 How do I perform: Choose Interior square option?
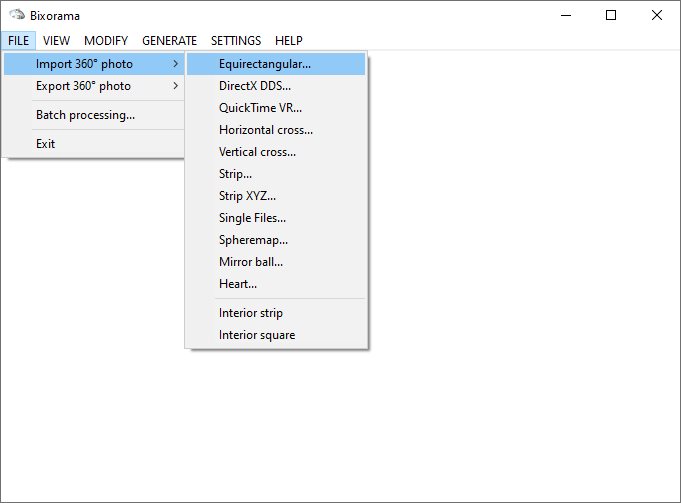(257, 335)
